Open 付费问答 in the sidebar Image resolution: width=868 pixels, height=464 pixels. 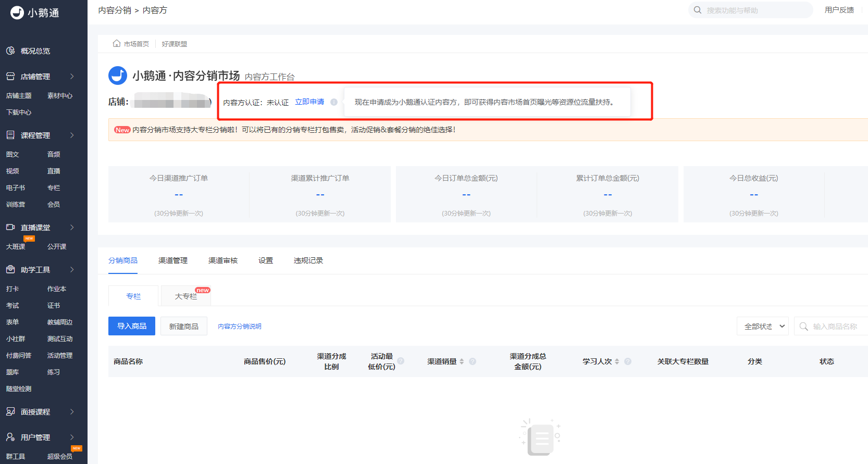19,356
